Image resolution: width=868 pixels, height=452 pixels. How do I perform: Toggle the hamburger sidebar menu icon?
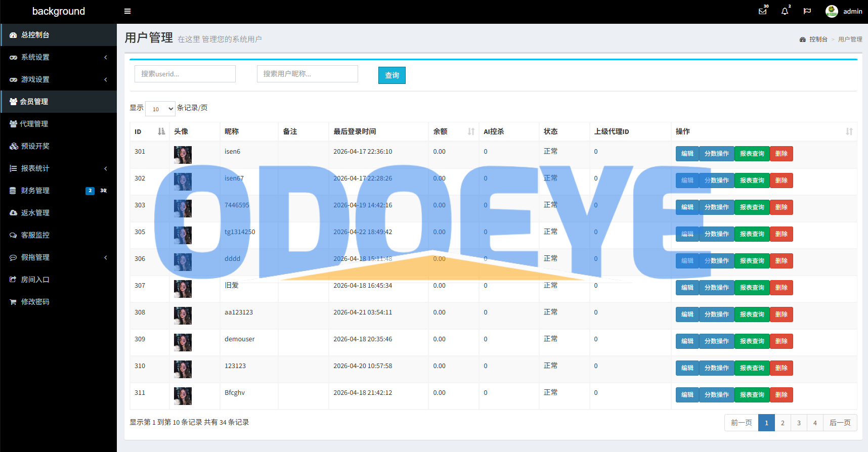(127, 11)
